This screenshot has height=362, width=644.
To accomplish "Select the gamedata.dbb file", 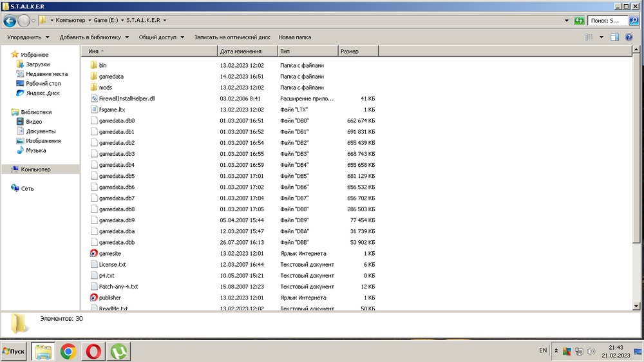I will click(117, 242).
